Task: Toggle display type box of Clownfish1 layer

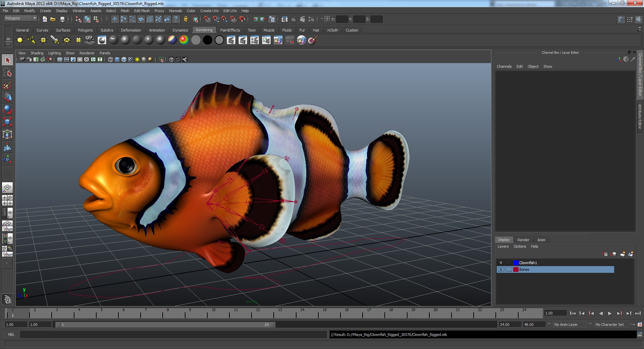Action: [x=509, y=263]
